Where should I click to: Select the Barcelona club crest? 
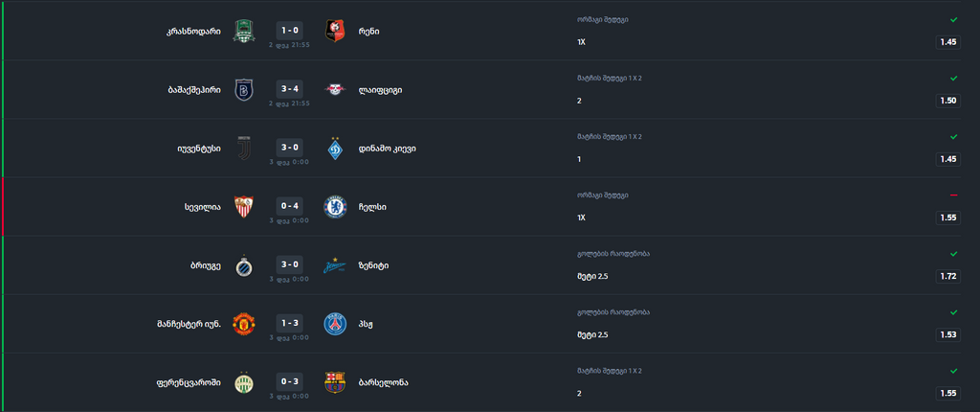pyautogui.click(x=335, y=382)
